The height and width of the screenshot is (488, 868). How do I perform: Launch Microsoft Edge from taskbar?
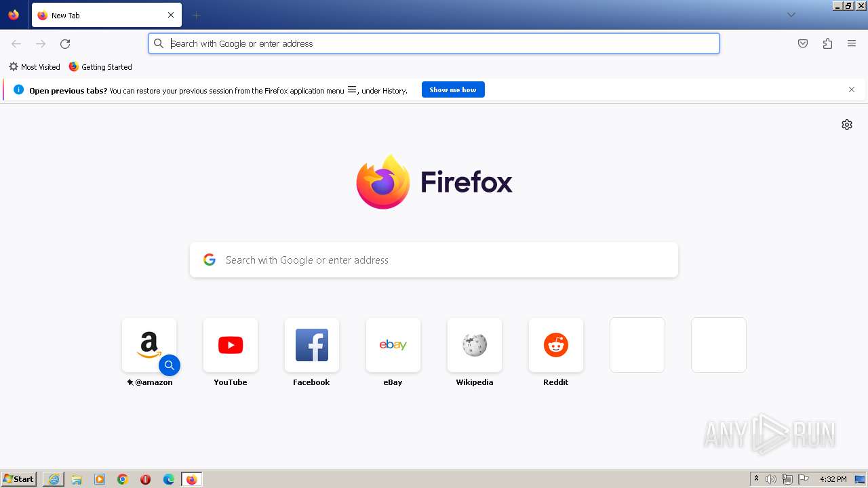[169, 479]
